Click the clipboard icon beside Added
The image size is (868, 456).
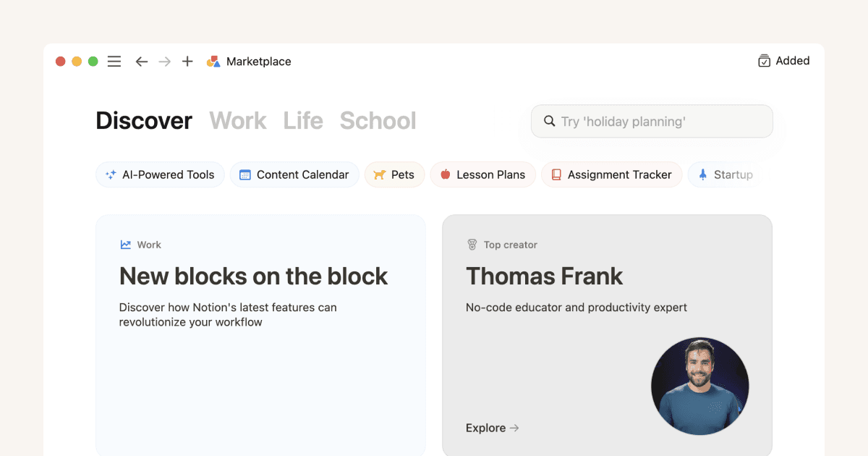click(764, 61)
